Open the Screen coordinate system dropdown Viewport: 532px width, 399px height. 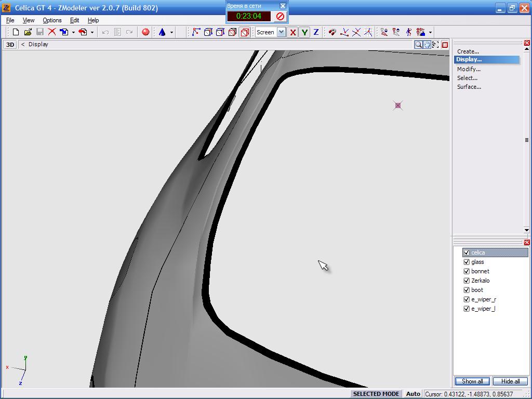coord(281,32)
